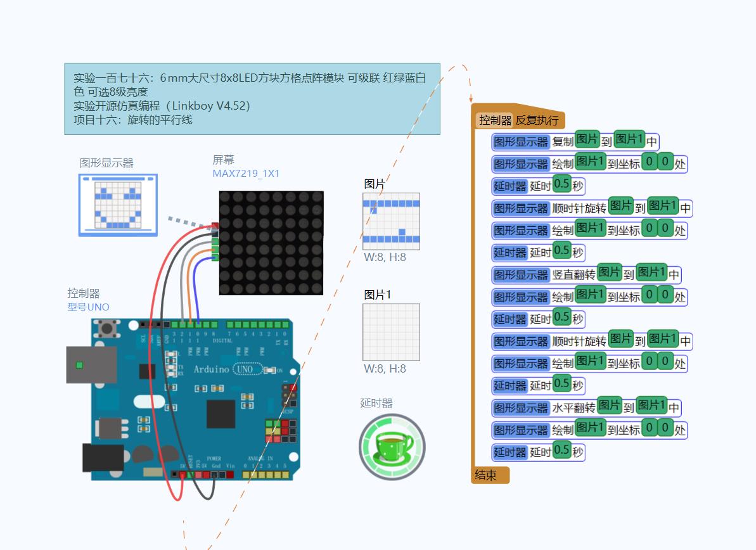The width and height of the screenshot is (756, 550).
Task: Click the 控制器 label above the Arduino
Action: (x=84, y=293)
